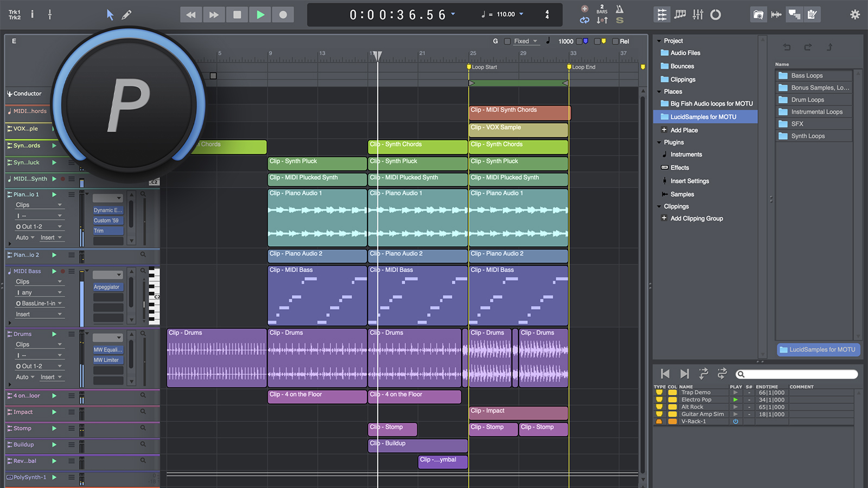Open preferences via the gear icon

pyautogui.click(x=855, y=15)
